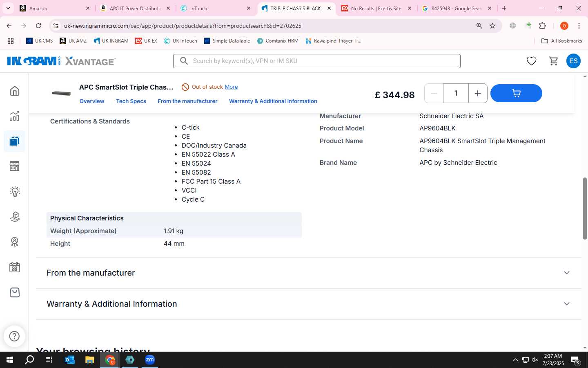Open the analytics chart sidebar icon
This screenshot has width=588, height=368.
coord(15,116)
